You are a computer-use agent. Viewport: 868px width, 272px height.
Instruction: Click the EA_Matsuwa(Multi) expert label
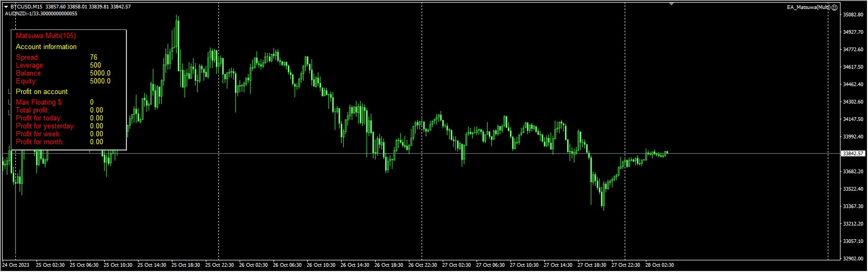pos(808,7)
